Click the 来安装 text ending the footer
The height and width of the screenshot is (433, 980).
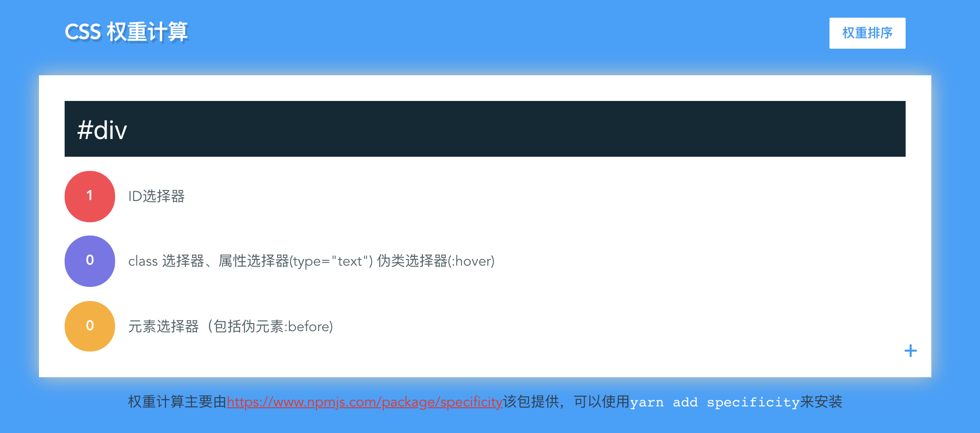coord(821,402)
